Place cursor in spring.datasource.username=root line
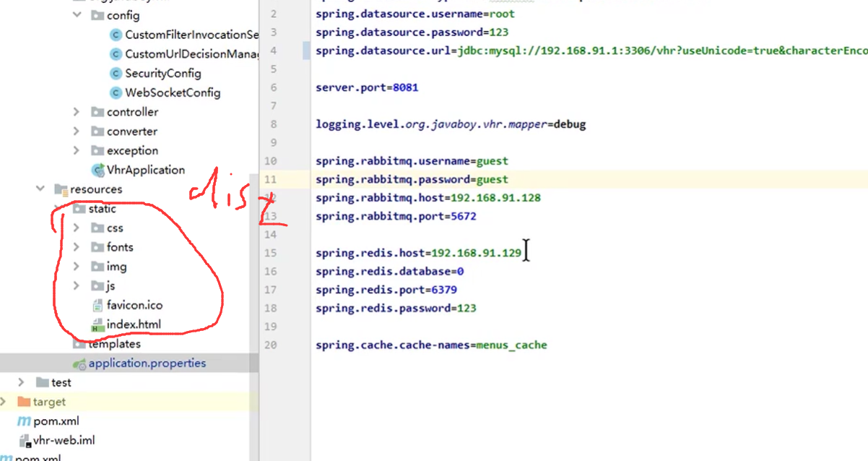Image resolution: width=868 pixels, height=461 pixels. (415, 14)
